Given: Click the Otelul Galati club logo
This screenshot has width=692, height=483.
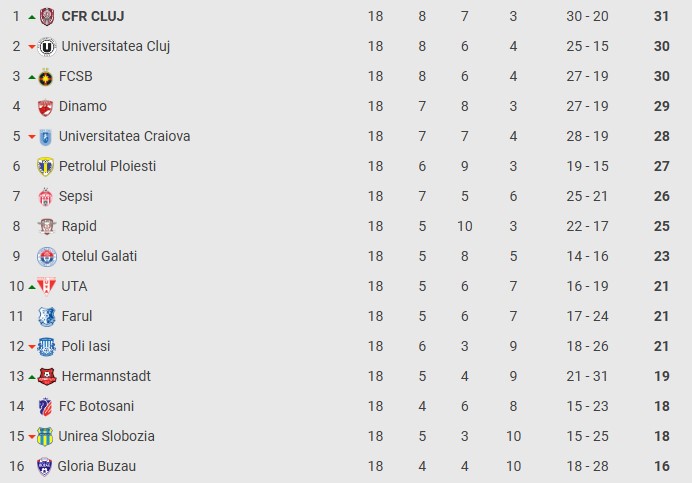Looking at the screenshot, I should (46, 256).
